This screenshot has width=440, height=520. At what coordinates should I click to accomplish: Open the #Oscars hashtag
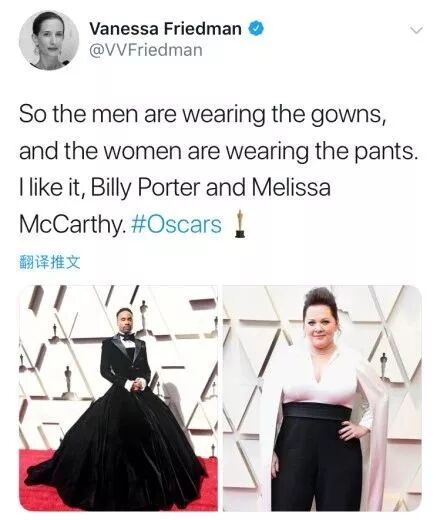177,224
